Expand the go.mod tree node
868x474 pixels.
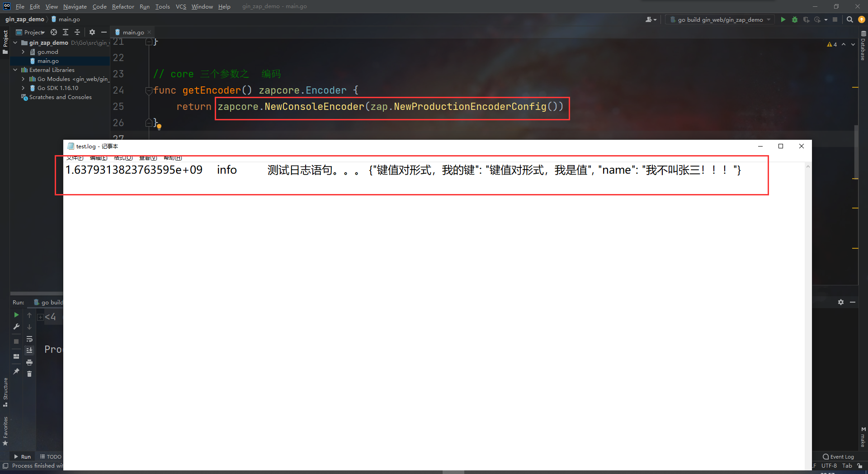point(23,52)
